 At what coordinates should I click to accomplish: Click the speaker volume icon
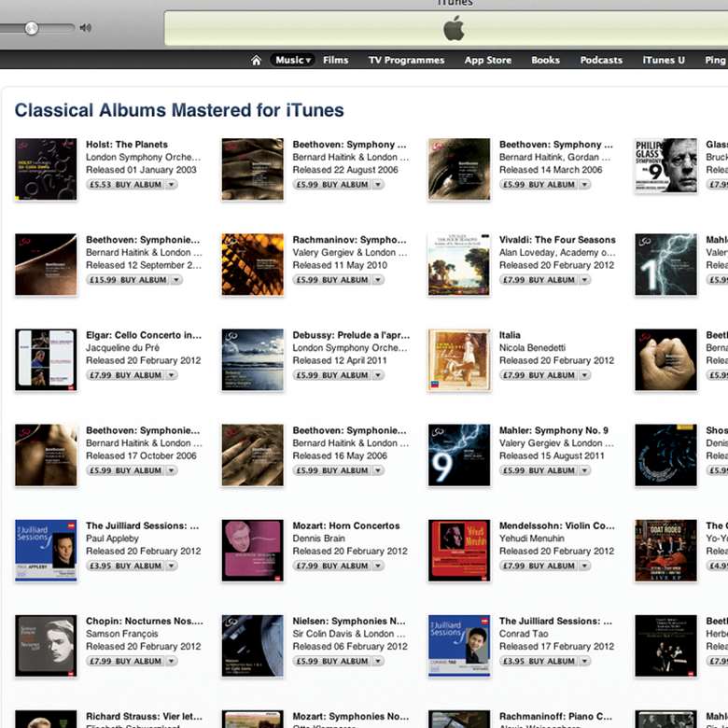86,28
